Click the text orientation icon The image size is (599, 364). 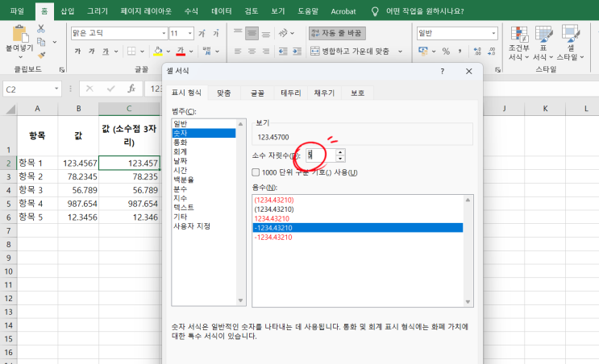point(283,33)
